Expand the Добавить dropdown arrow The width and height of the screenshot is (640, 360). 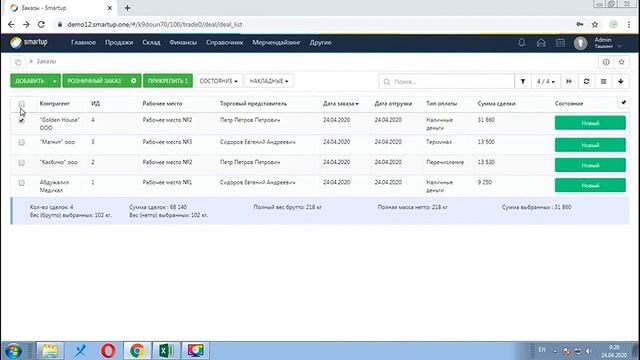point(55,81)
